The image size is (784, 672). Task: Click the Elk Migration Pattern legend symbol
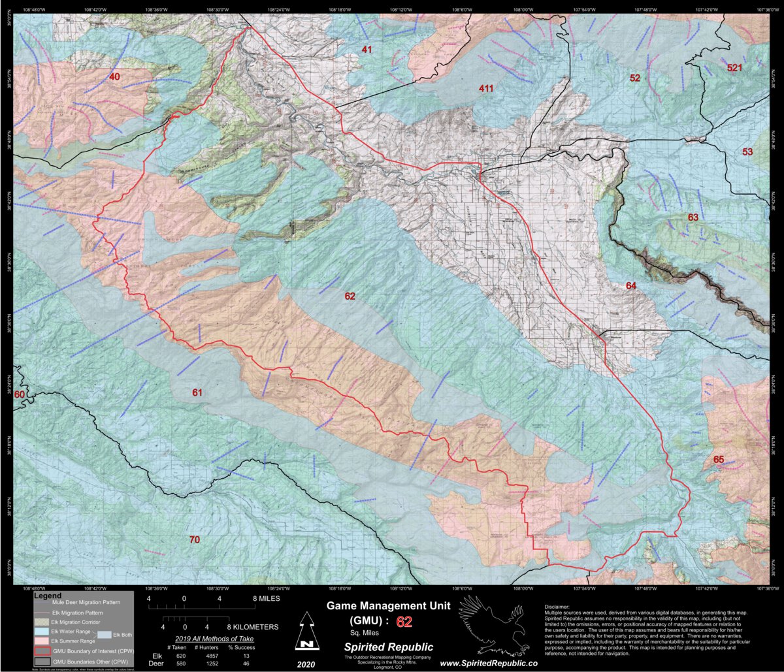[x=41, y=613]
